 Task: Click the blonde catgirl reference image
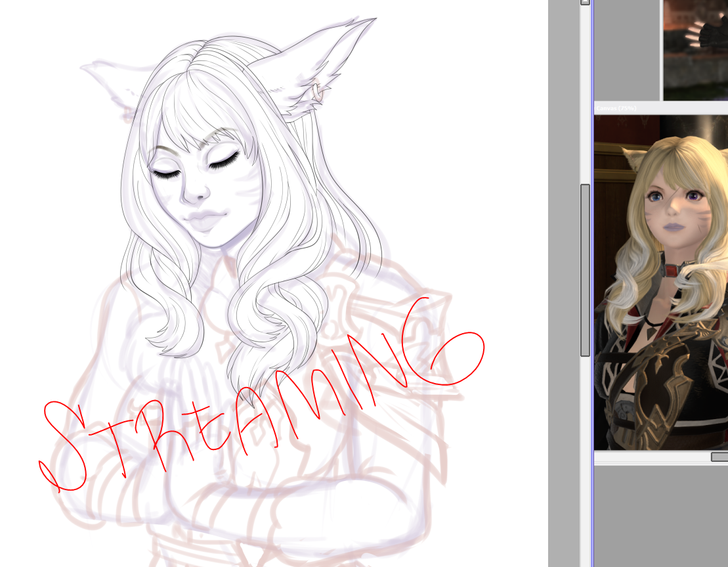coord(661,283)
